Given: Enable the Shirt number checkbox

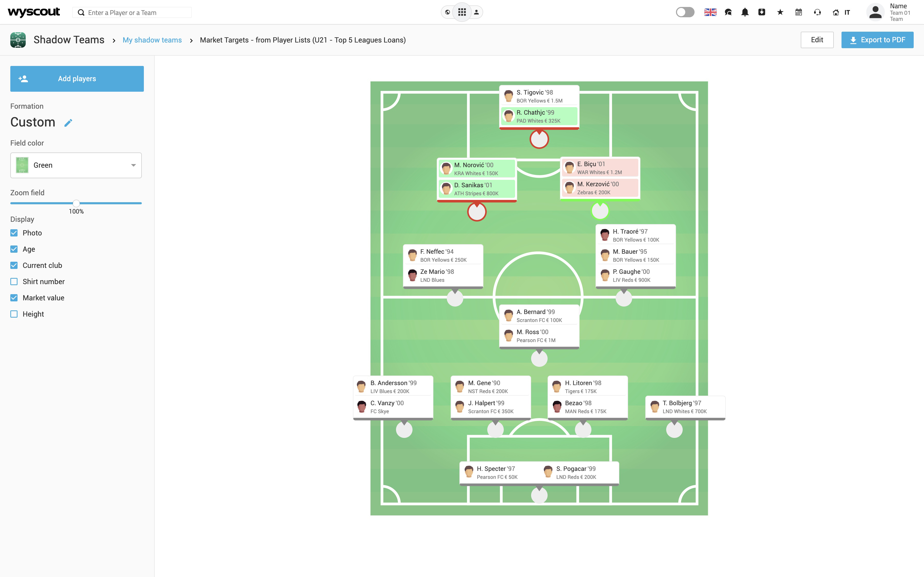Looking at the screenshot, I should pos(14,282).
